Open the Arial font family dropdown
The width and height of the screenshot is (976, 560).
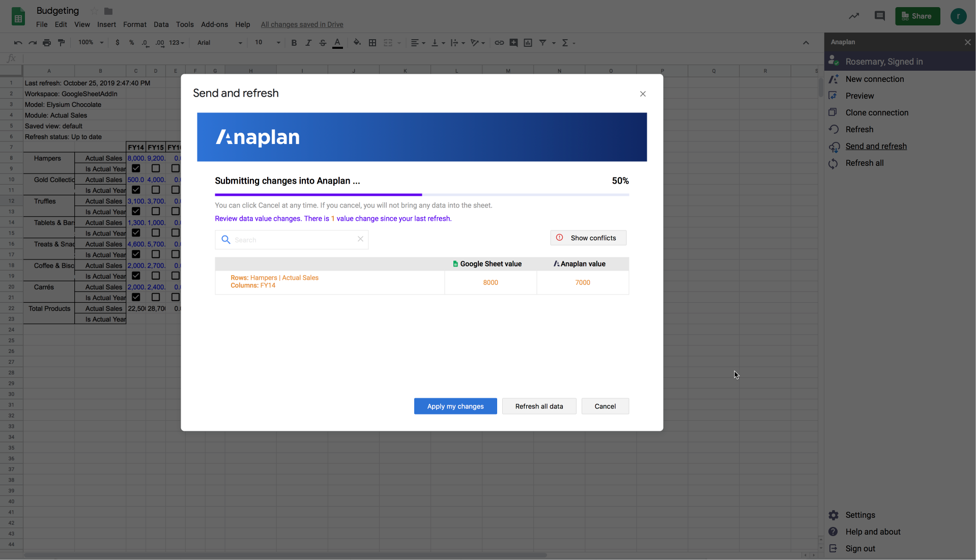coord(219,43)
